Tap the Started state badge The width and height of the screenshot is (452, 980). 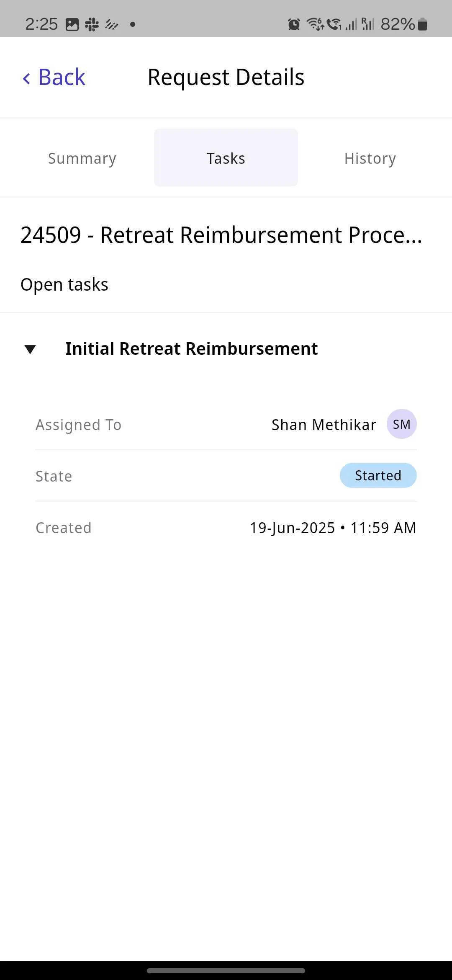pos(378,476)
